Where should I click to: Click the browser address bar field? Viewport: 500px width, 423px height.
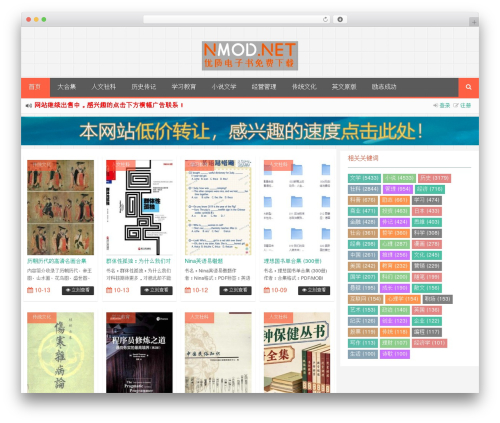[236, 20]
